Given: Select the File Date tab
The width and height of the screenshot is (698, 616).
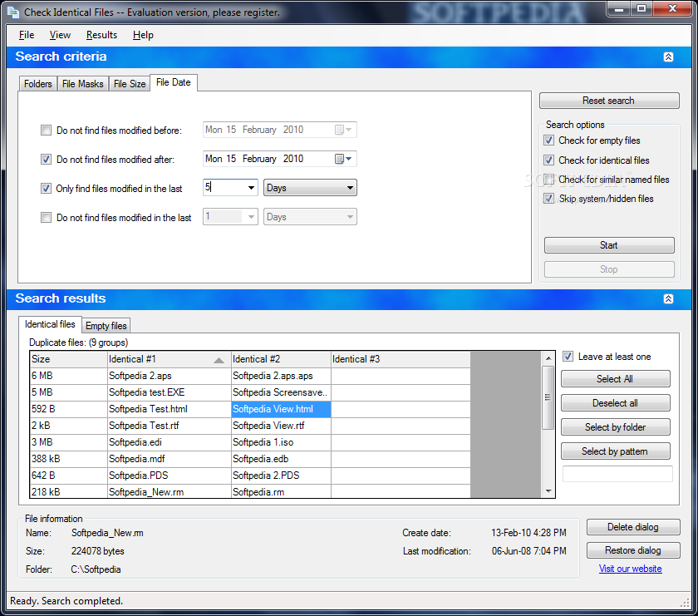Looking at the screenshot, I should [x=173, y=82].
